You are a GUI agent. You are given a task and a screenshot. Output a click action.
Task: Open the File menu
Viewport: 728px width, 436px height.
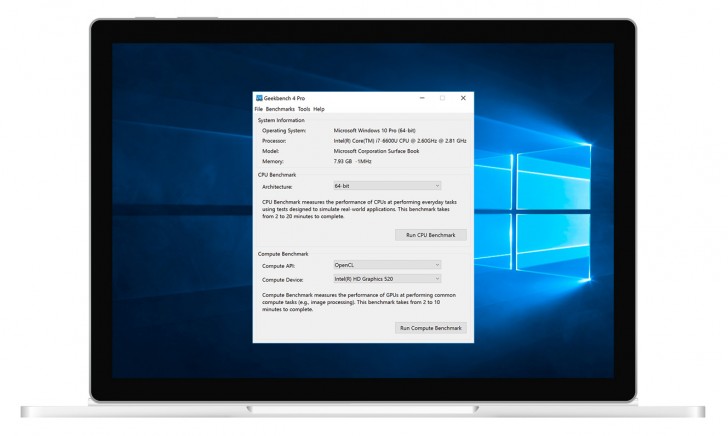coord(259,109)
